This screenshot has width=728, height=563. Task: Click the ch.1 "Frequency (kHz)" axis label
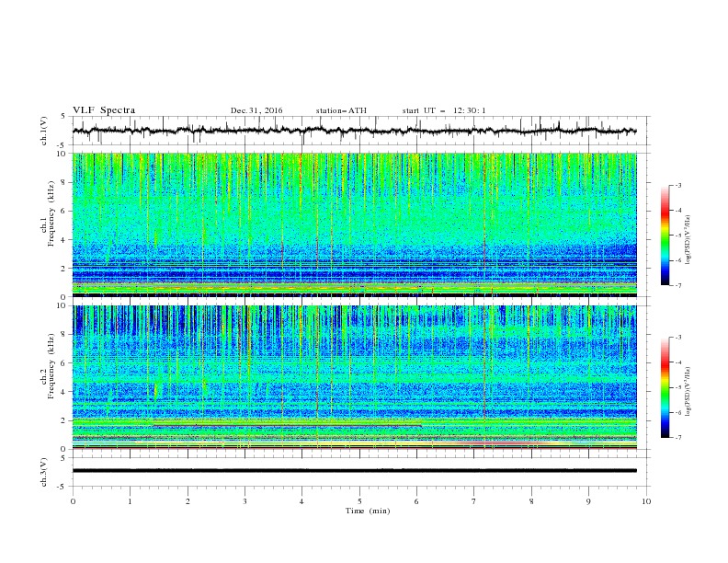coord(51,213)
